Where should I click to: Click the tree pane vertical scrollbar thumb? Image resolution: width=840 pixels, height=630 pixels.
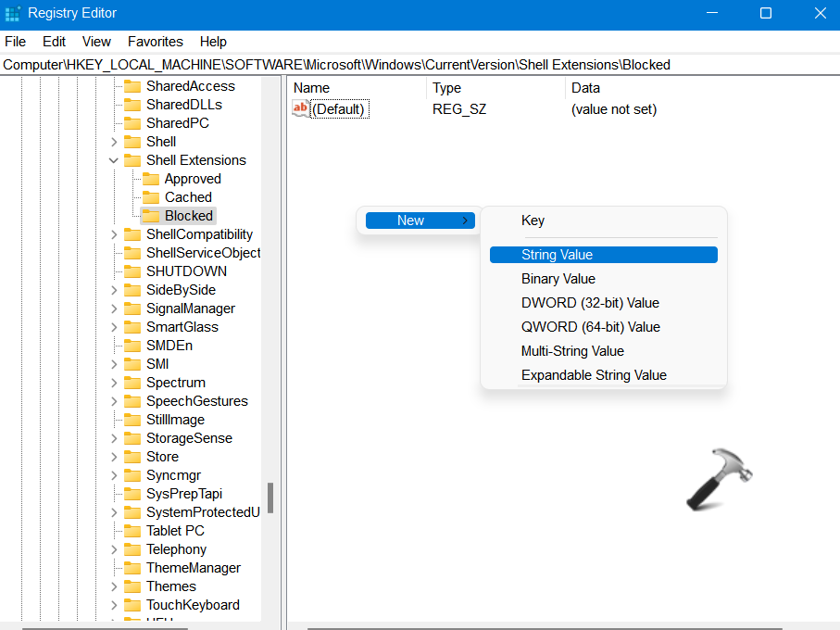270,498
